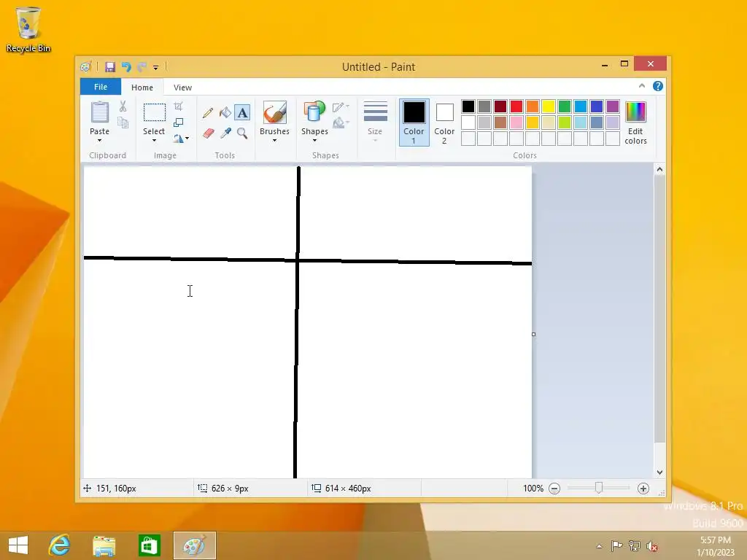Image resolution: width=747 pixels, height=560 pixels.
Task: Select the Fill with color bucket tool
Action: 225,113
